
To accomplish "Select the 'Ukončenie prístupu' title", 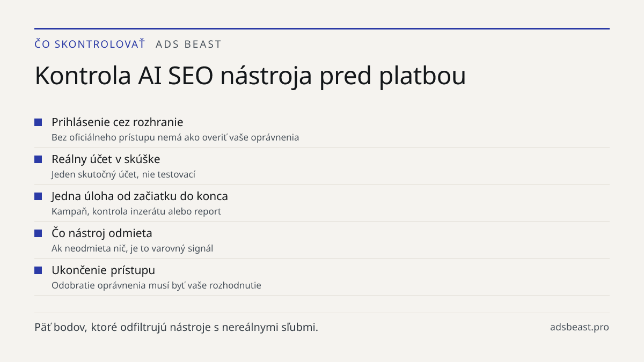I will [x=103, y=270].
